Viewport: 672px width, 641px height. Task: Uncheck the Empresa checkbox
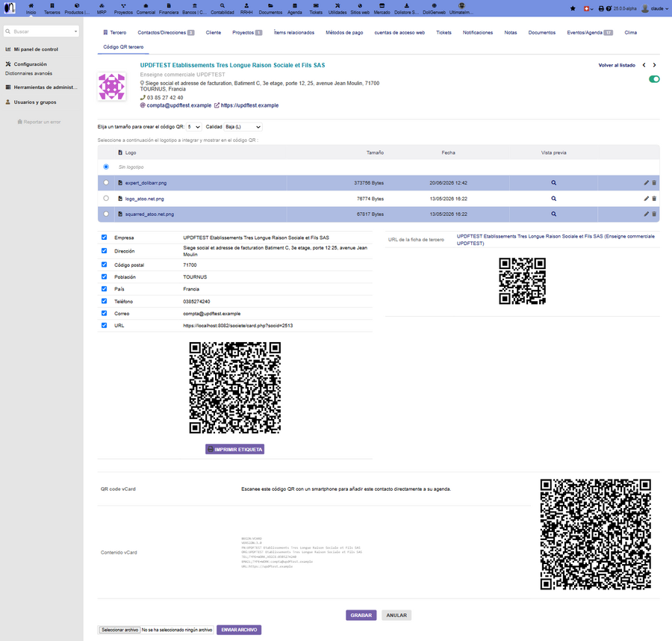[x=104, y=237]
